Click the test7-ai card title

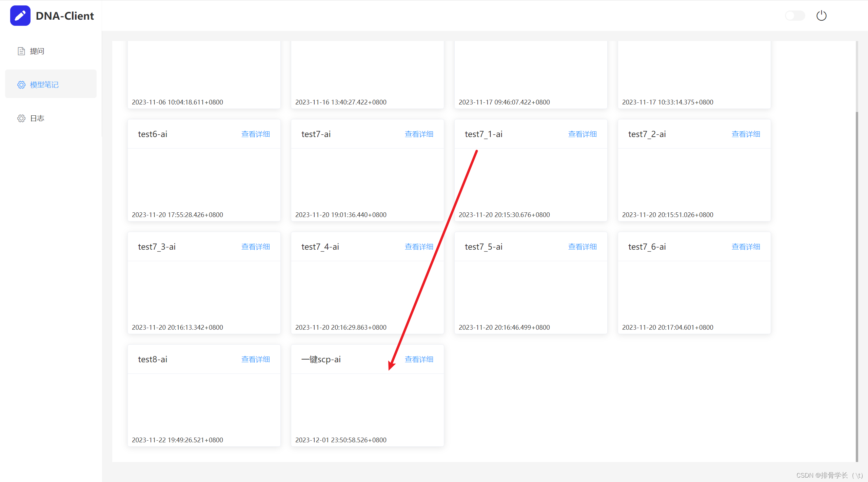pyautogui.click(x=316, y=134)
